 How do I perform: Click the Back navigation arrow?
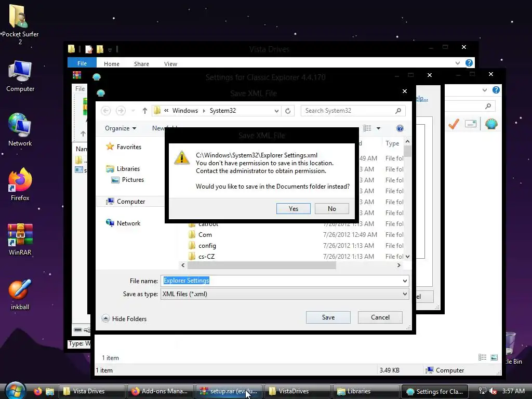(x=106, y=111)
